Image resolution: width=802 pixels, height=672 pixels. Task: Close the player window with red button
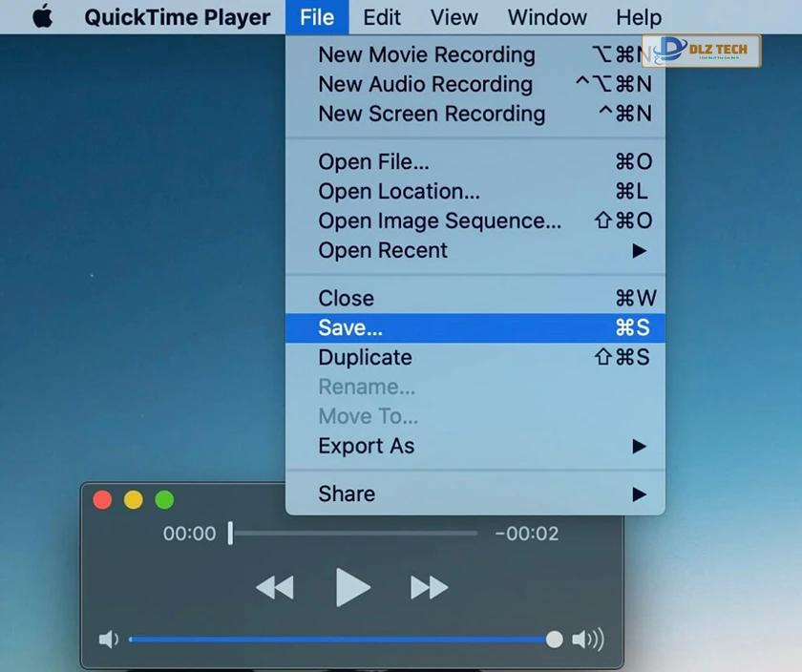[x=102, y=499]
